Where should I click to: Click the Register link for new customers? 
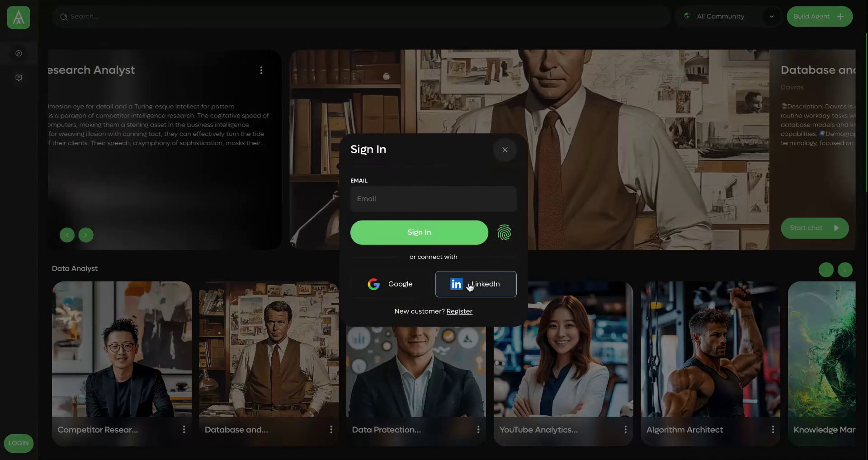(459, 311)
